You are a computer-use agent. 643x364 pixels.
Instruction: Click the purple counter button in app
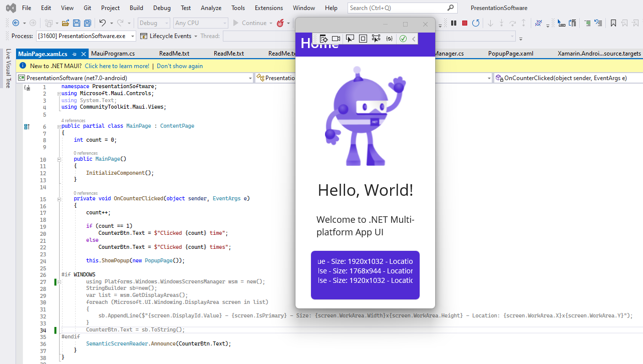[x=365, y=275]
